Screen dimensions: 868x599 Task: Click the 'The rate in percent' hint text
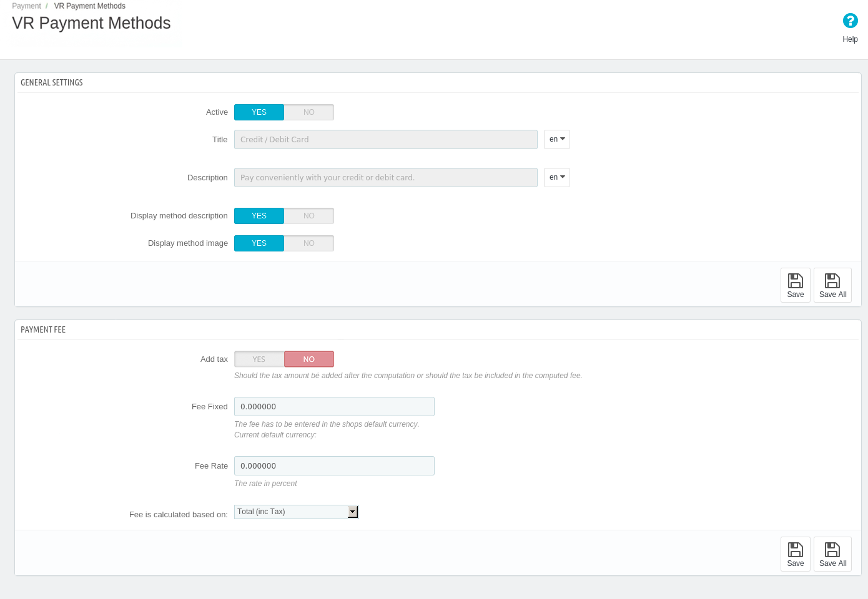click(x=265, y=484)
